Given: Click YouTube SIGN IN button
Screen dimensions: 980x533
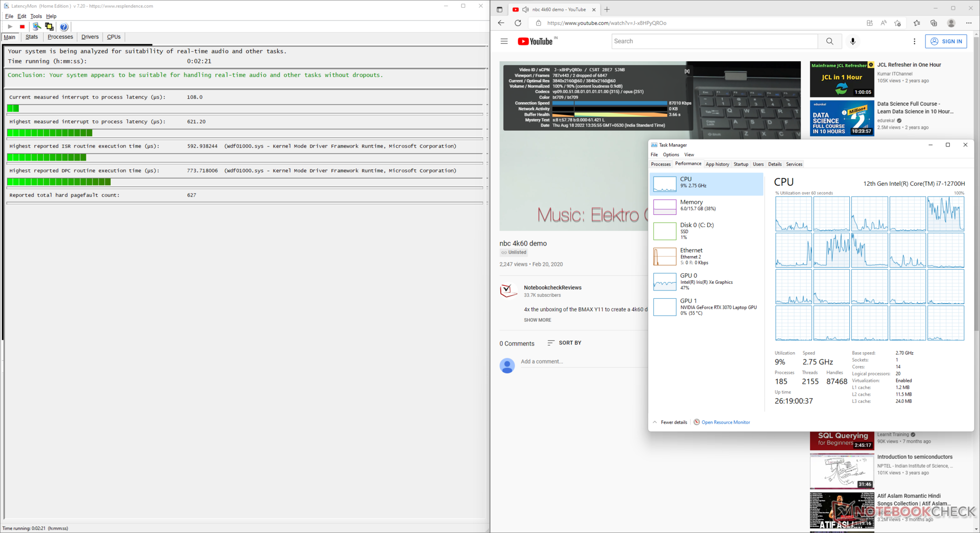Looking at the screenshot, I should pos(946,41).
